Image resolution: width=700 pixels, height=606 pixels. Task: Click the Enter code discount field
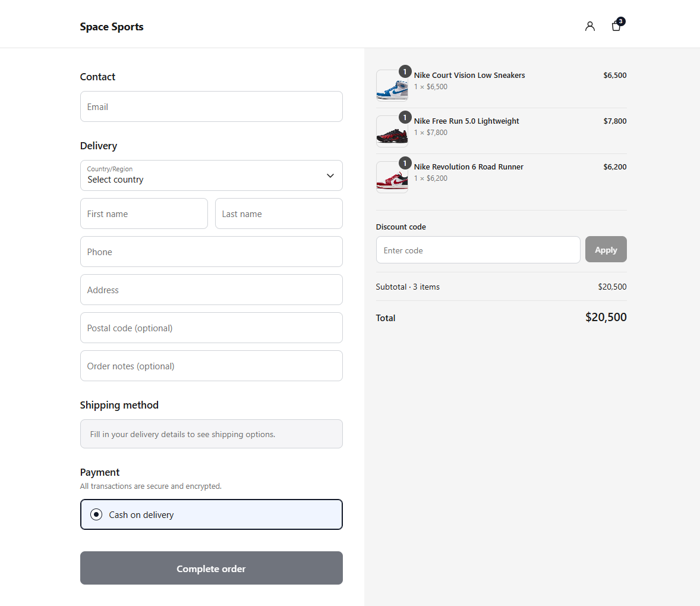pos(478,250)
